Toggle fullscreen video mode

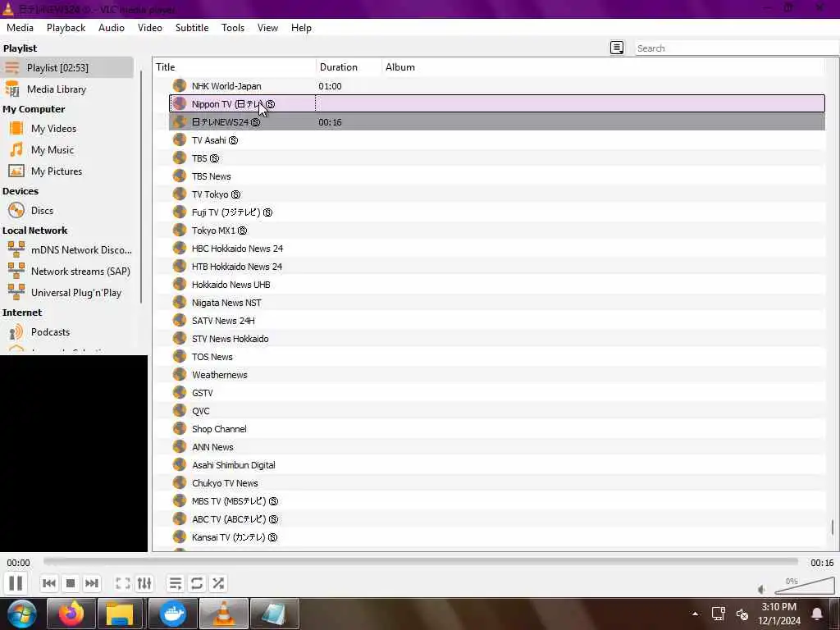(x=123, y=583)
